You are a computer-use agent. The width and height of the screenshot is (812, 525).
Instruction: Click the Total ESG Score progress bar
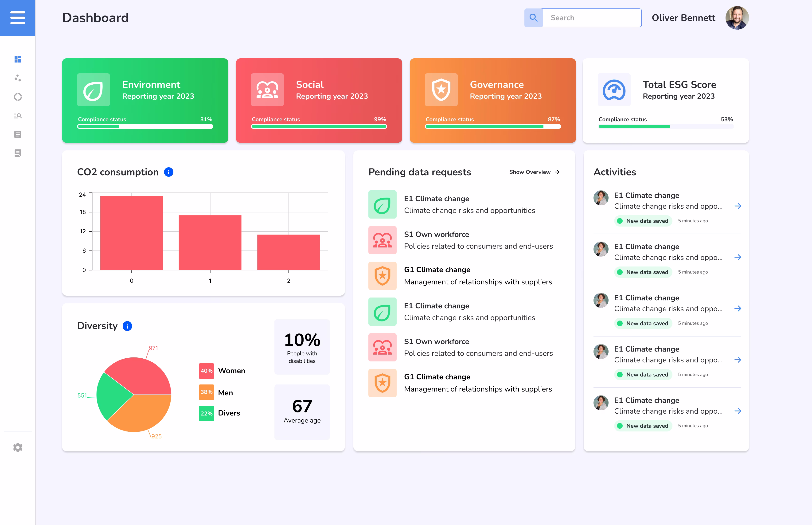666,126
